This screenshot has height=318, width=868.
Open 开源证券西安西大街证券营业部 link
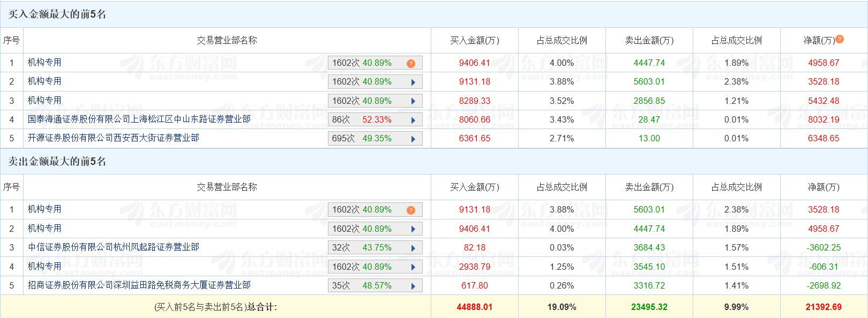click(114, 138)
